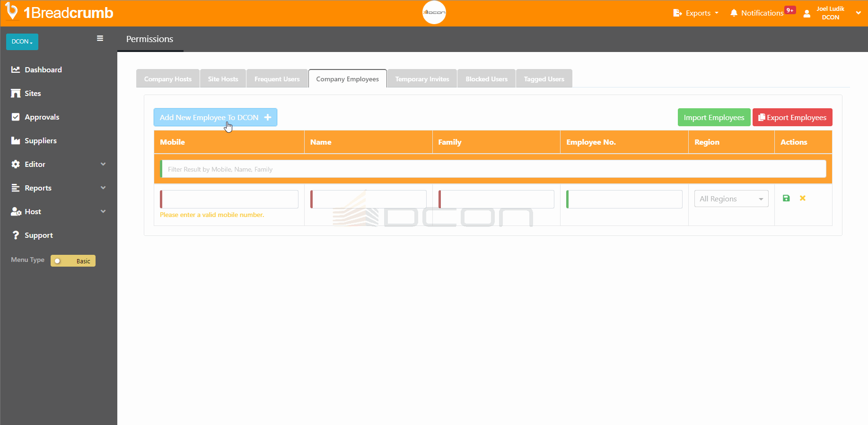Click the 1Breadcrumb logo icon
868x425 pixels.
pos(11,12)
